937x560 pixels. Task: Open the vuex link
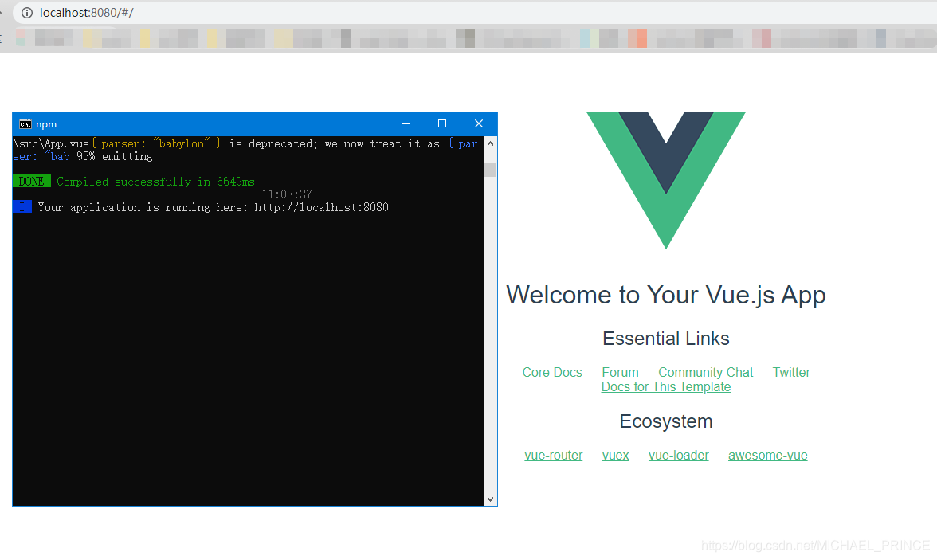click(x=615, y=456)
